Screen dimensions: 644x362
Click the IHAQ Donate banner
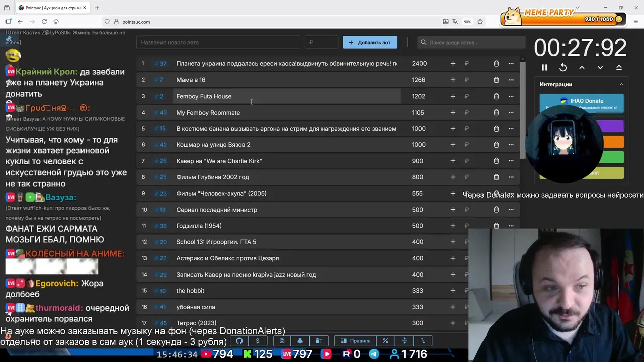point(582,103)
